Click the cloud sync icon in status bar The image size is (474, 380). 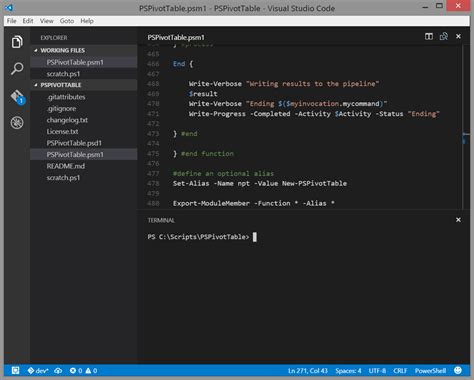(x=58, y=371)
